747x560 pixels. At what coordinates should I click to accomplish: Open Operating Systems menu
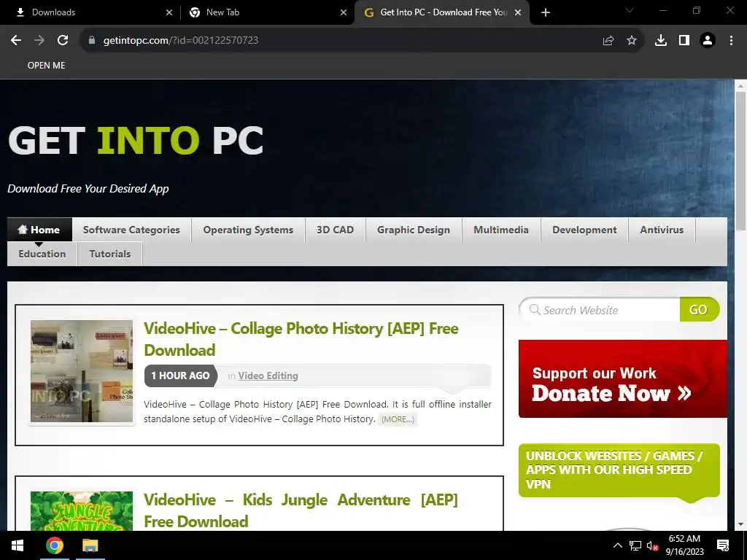(248, 230)
